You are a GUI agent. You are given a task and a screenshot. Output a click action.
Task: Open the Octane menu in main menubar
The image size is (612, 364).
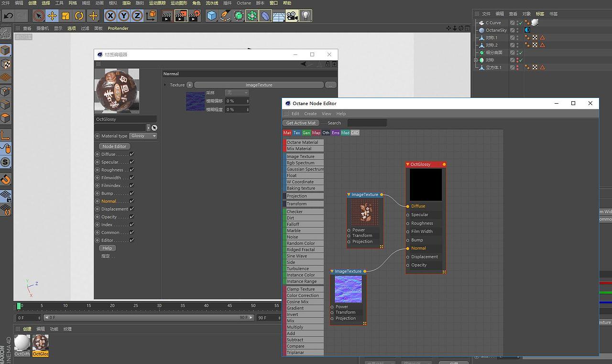coord(244,3)
